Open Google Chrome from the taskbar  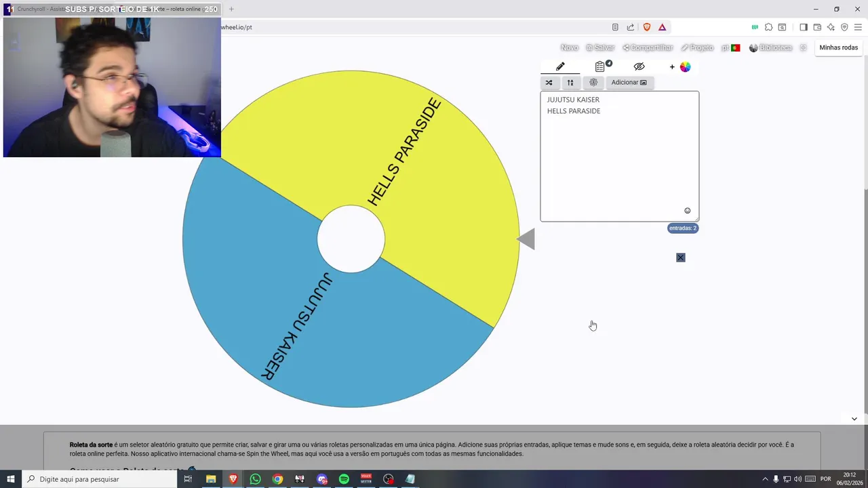[x=277, y=479]
